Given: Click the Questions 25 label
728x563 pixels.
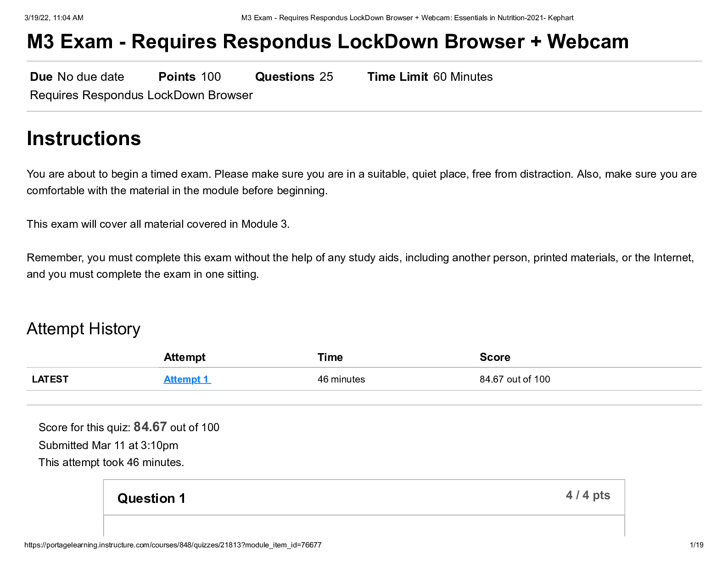Looking at the screenshot, I should click(294, 77).
